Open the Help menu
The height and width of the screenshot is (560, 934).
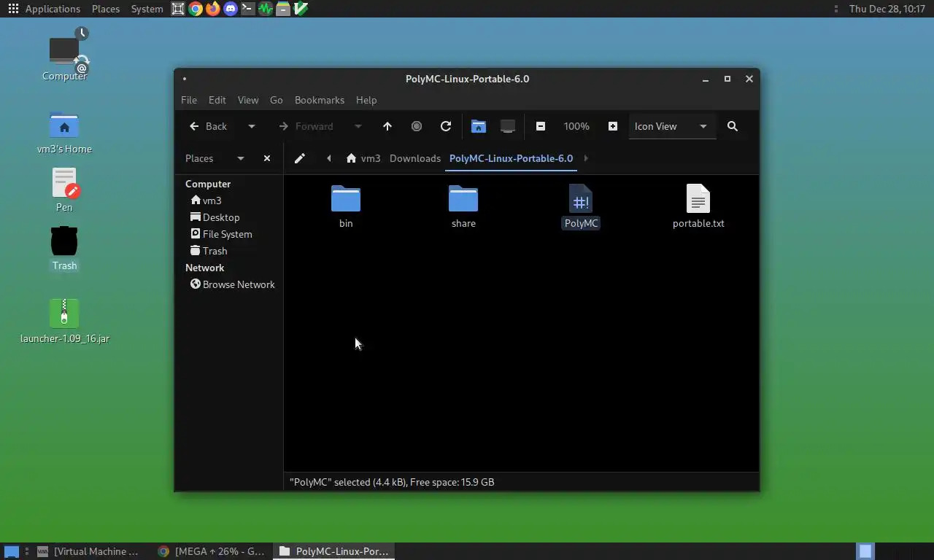tap(366, 100)
